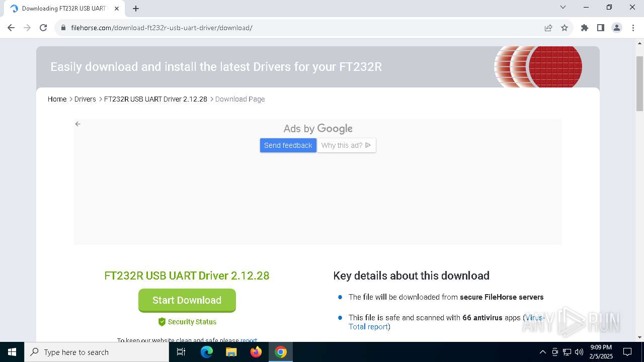Click Why this ad? button
644x362 pixels.
click(346, 145)
